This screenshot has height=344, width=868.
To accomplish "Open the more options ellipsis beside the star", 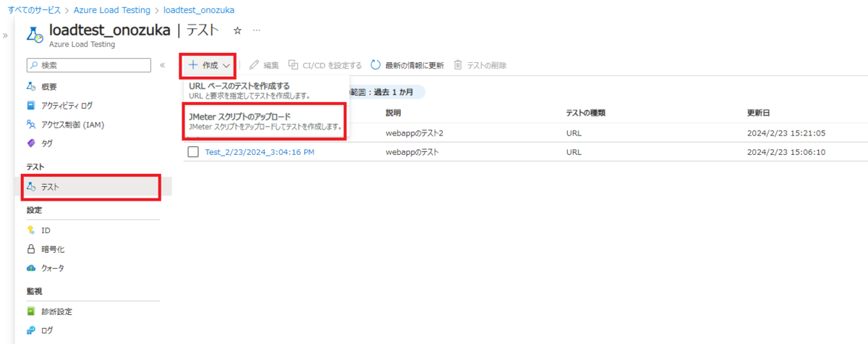I will [256, 30].
